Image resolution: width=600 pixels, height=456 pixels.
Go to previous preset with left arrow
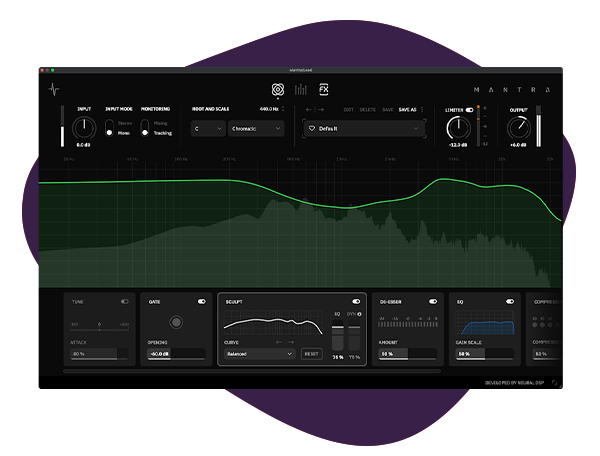coord(311,109)
